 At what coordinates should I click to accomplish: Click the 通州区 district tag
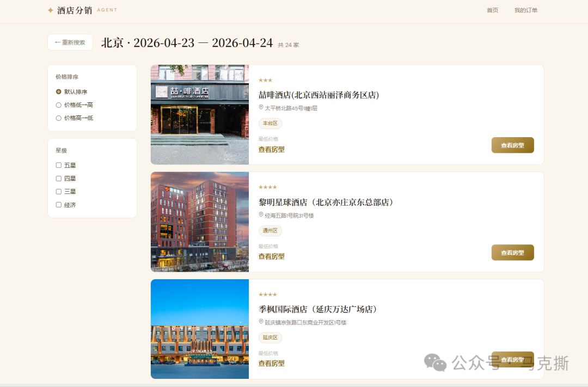(271, 230)
